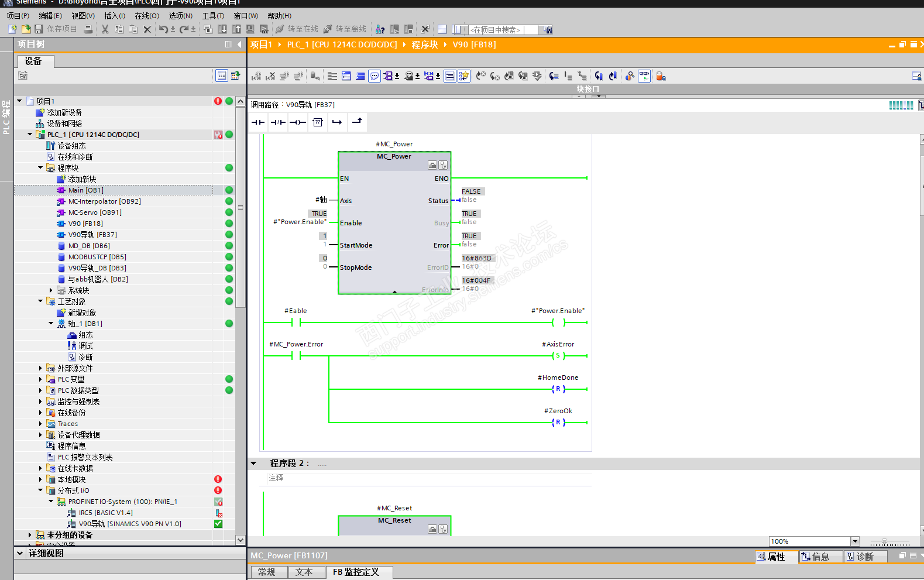Click the 转至在线 button
Screen dimensions: 924x580
297,29
